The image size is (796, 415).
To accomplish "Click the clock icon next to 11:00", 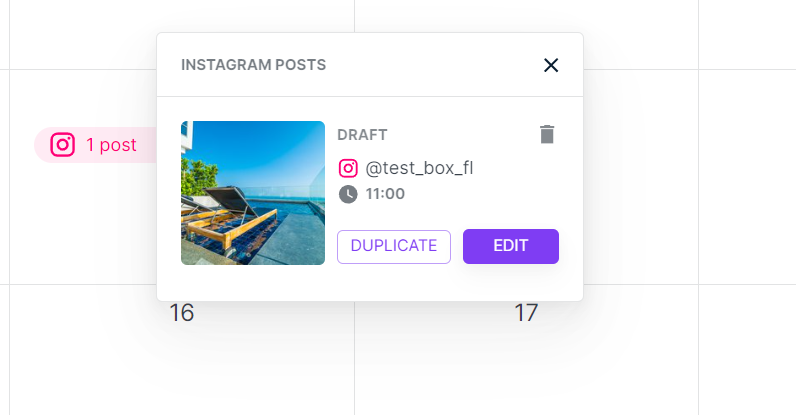I will click(348, 193).
